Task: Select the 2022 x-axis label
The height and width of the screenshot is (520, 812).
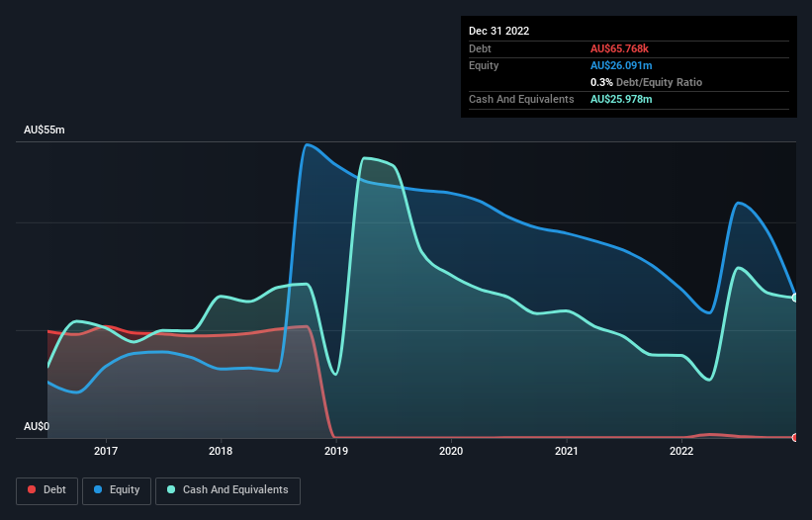Action: tap(681, 451)
